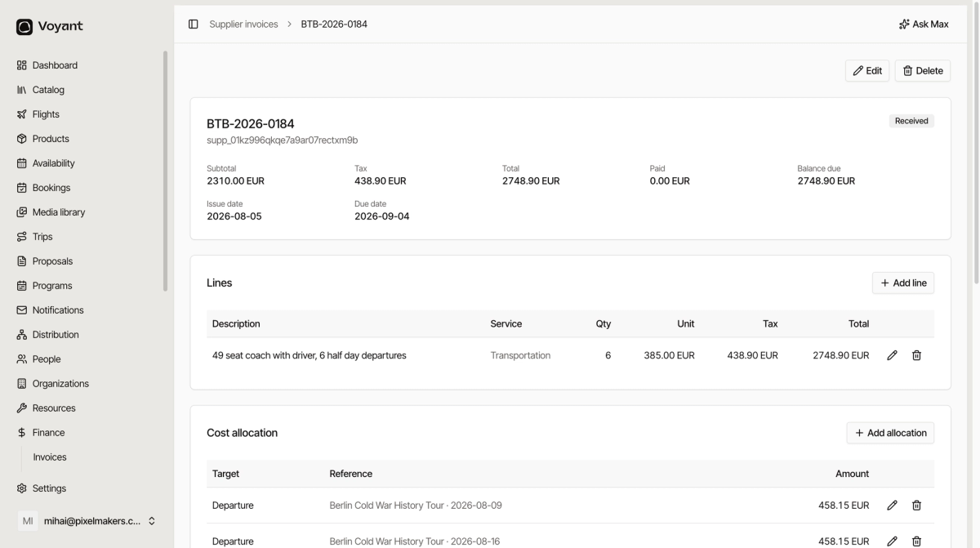
Task: Open Organizations building icon
Action: (x=22, y=384)
